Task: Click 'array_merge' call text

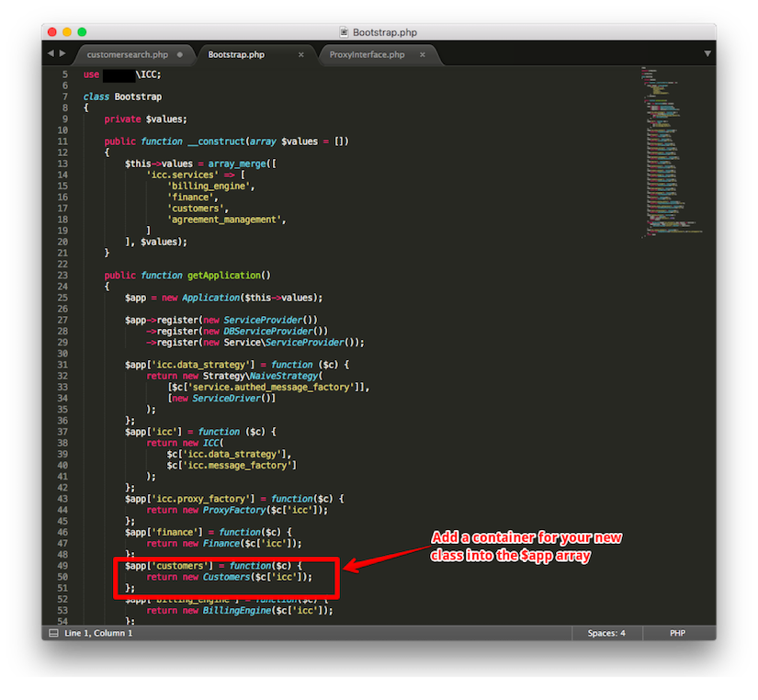Action: (237, 164)
